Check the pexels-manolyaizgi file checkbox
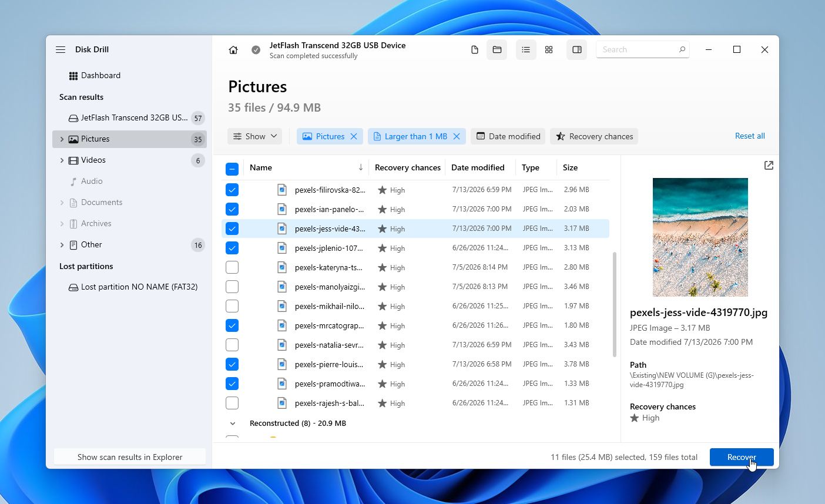The image size is (825, 504). click(x=232, y=287)
